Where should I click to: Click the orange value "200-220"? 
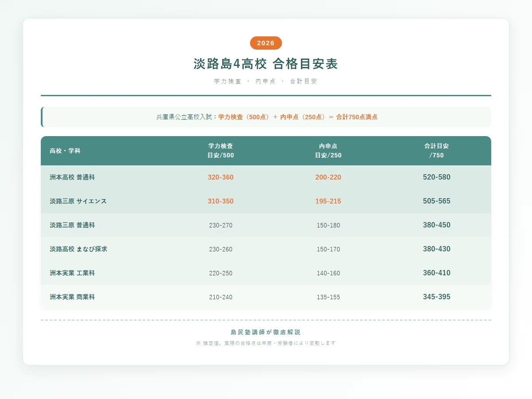point(329,177)
